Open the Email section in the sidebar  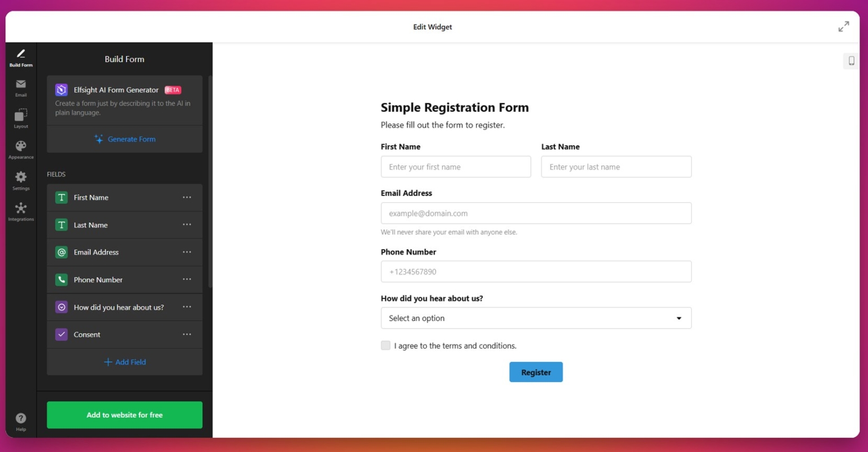click(20, 88)
